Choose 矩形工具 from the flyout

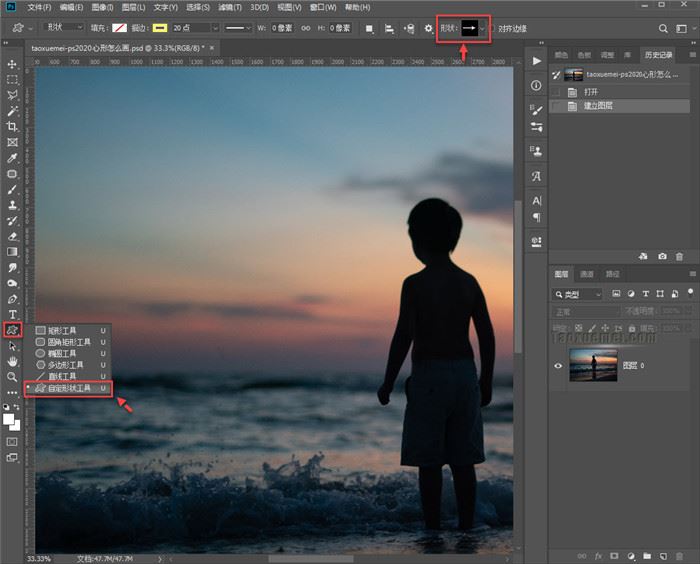(x=68, y=330)
